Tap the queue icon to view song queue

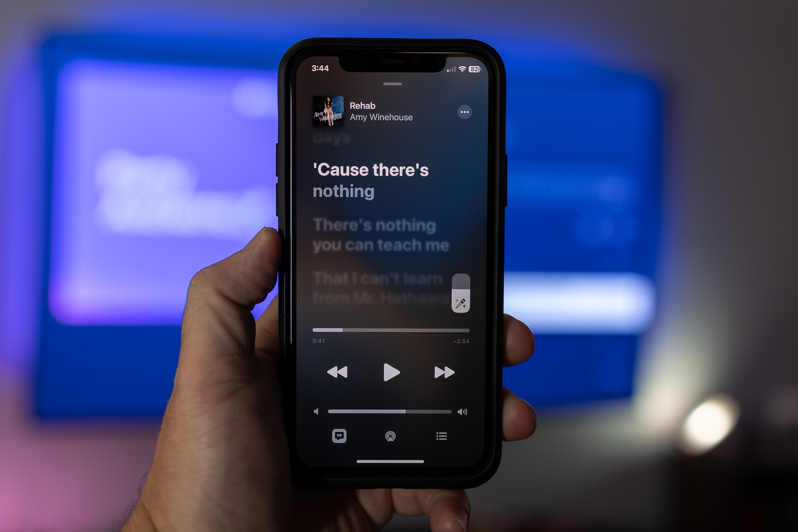coord(442,435)
